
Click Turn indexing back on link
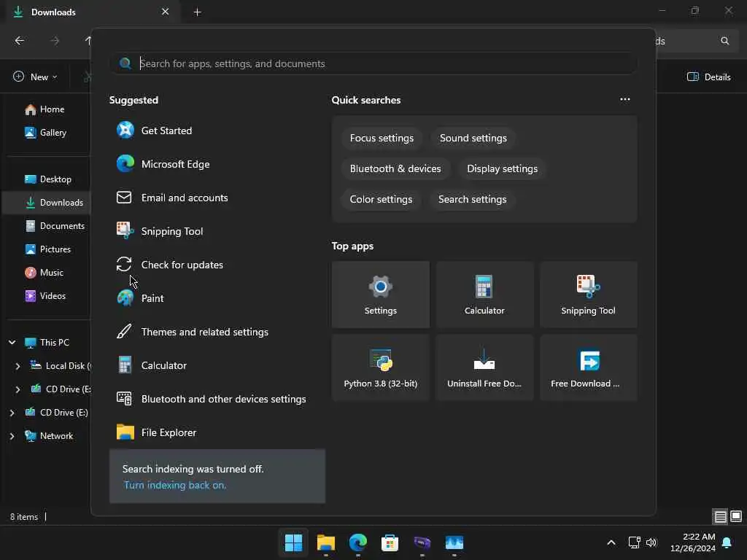click(x=175, y=485)
